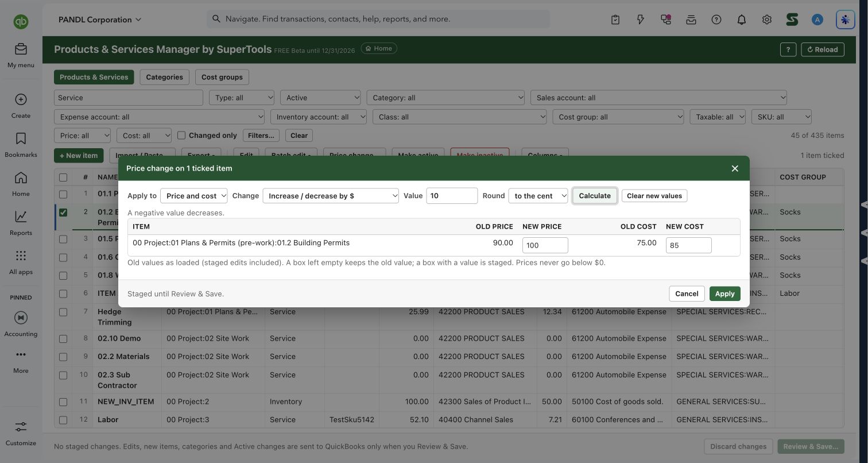This screenshot has height=463, width=868.
Task: Click the Value input field
Action: tap(452, 196)
